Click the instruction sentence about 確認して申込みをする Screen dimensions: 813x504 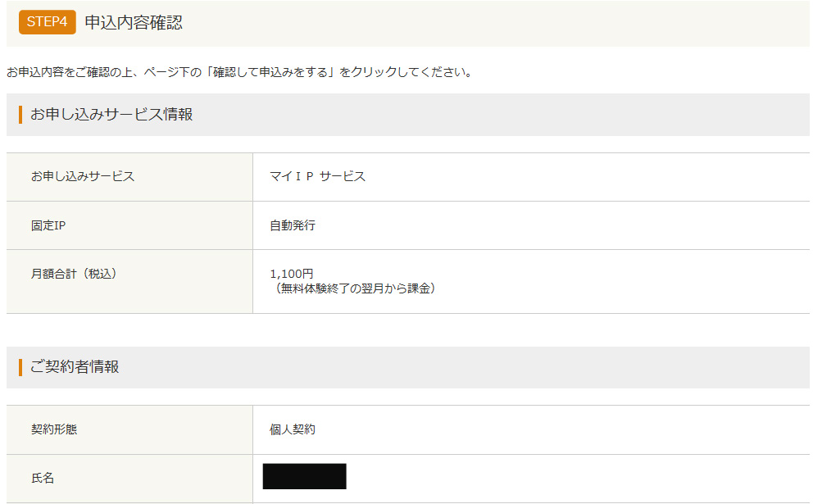(x=239, y=72)
